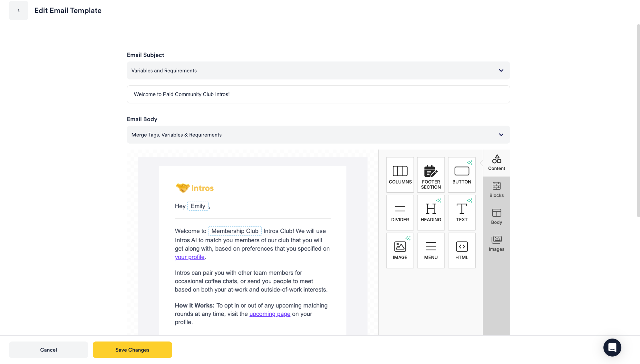This screenshot has height=364, width=640.
Task: Add a Footer Section block
Action: point(431,175)
